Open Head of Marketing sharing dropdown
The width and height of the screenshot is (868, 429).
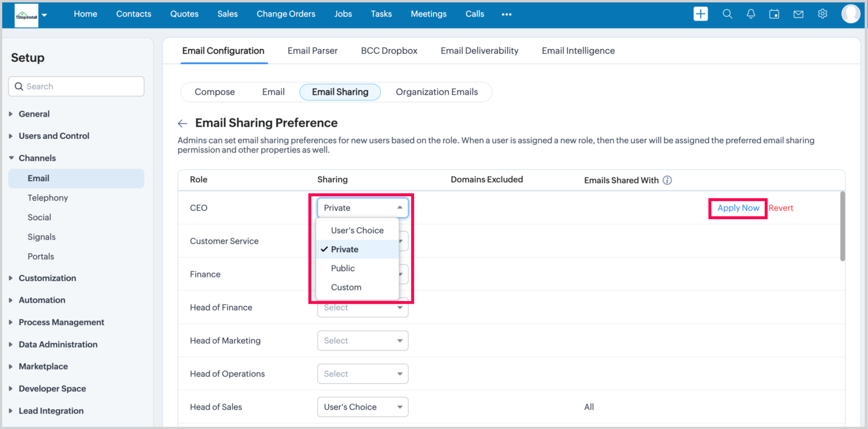362,340
